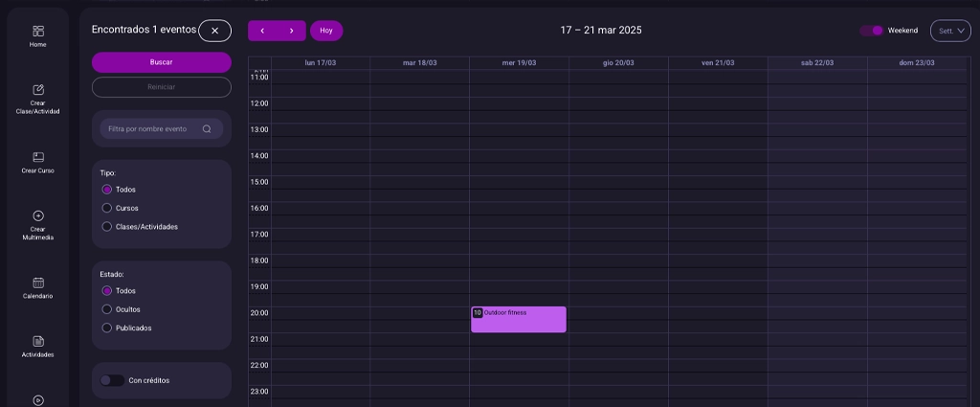The width and height of the screenshot is (980, 407).
Task: Enable the Con créditos toggle
Action: (112, 380)
